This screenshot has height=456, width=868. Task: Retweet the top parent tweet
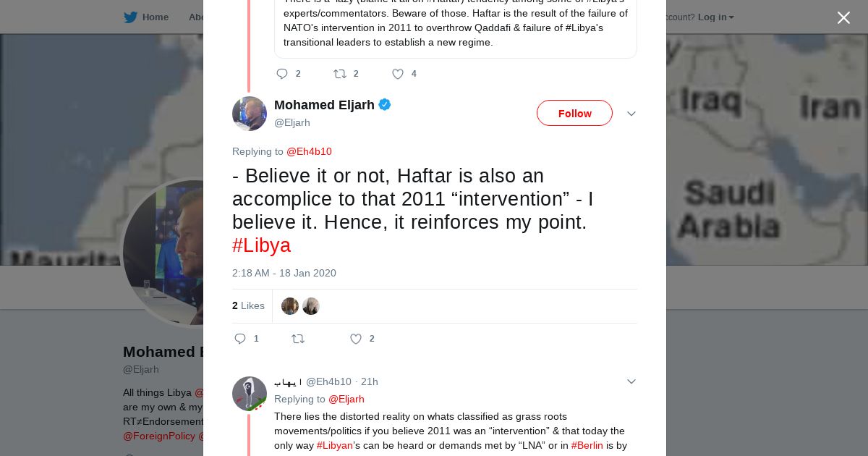[x=340, y=74]
